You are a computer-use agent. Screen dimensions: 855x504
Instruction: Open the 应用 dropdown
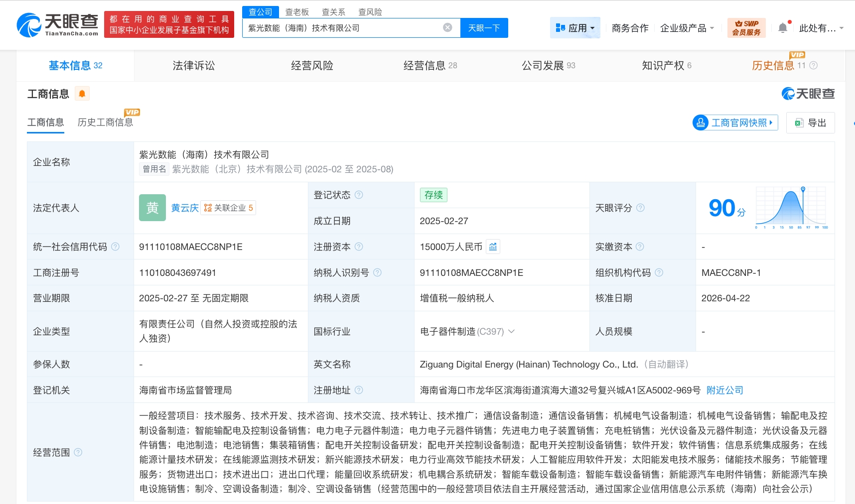pyautogui.click(x=575, y=28)
